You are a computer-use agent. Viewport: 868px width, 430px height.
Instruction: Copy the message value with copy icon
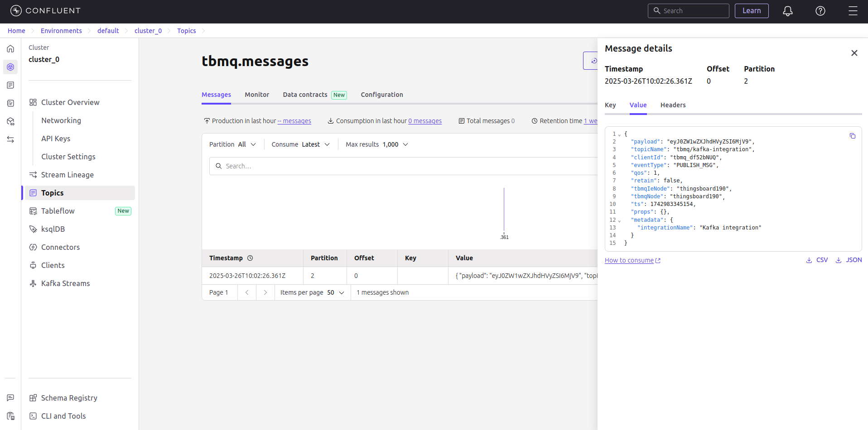point(853,136)
